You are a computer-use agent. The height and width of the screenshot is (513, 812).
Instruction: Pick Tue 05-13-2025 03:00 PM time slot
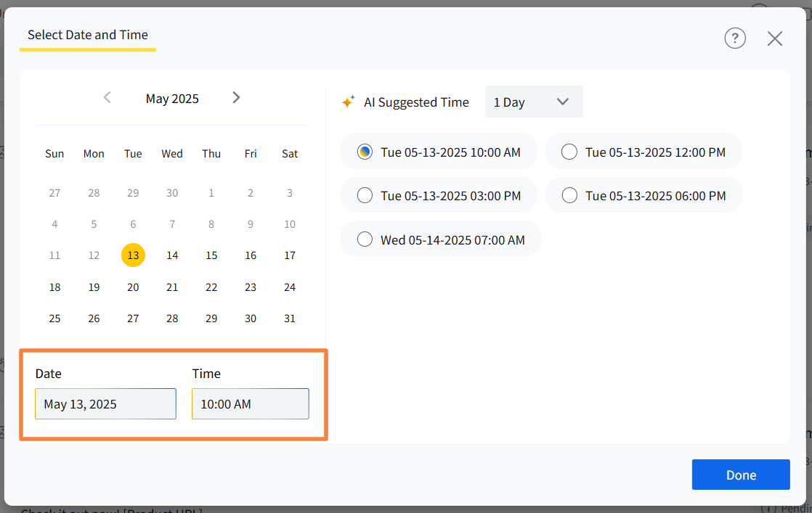click(x=365, y=195)
